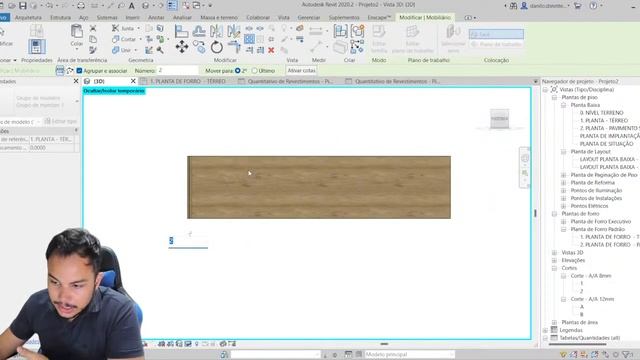
Task: Switch to the 1. PLANTA DE FORRO - TÉRREO view tab
Action: (x=188, y=81)
